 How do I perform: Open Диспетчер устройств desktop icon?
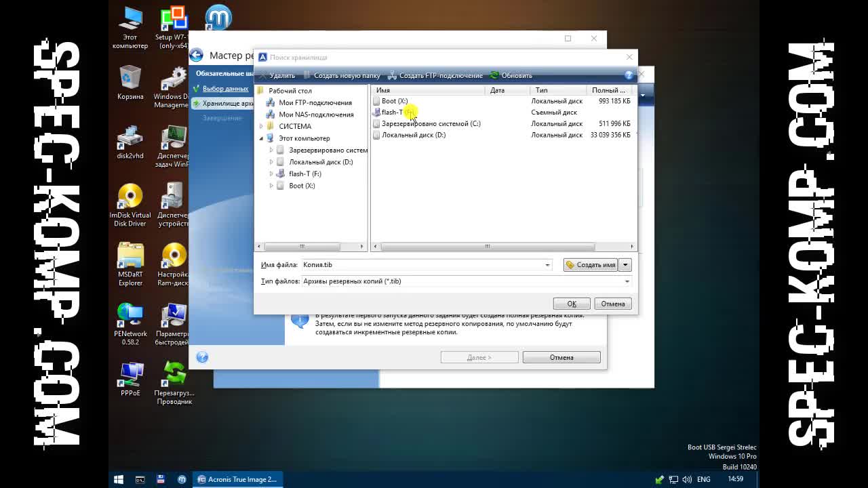174,205
